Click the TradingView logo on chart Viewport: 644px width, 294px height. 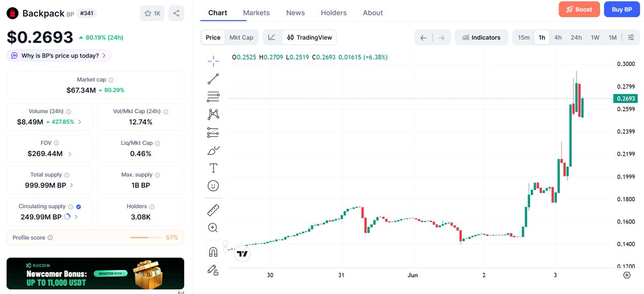(243, 254)
